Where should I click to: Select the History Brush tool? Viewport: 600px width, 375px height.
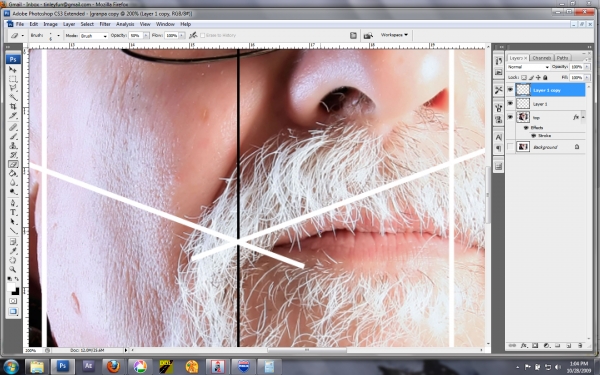(x=13, y=155)
